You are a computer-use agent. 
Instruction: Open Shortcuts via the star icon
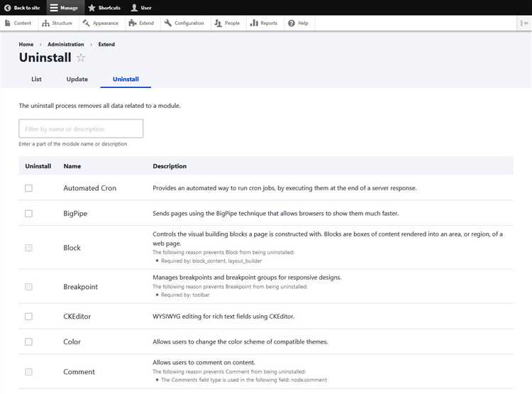pyautogui.click(x=92, y=8)
